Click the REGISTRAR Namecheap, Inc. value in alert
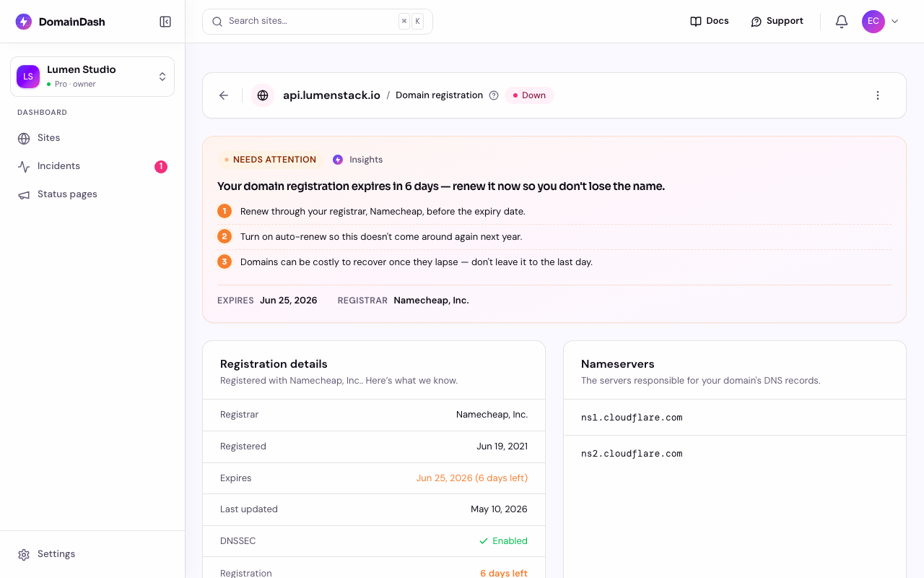 tap(431, 301)
